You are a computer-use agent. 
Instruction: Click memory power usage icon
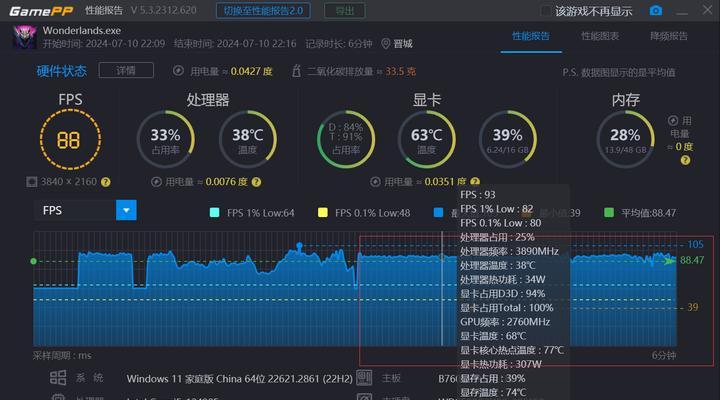[673, 121]
